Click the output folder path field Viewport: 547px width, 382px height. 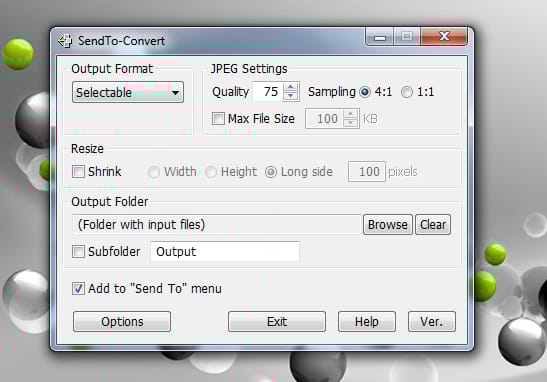click(x=217, y=225)
